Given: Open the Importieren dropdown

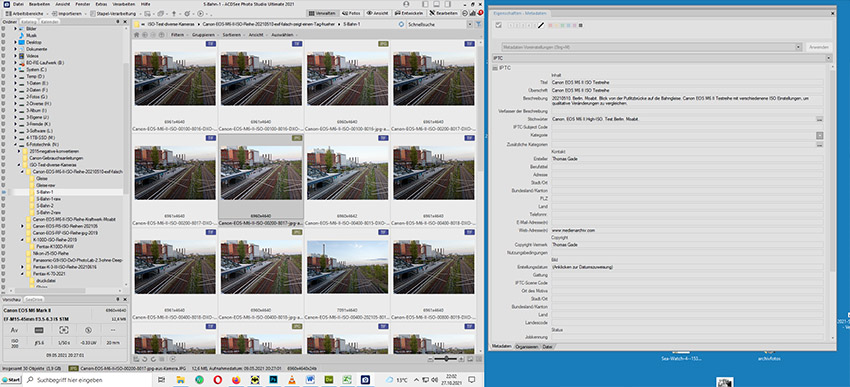Looking at the screenshot, I should 69,14.
